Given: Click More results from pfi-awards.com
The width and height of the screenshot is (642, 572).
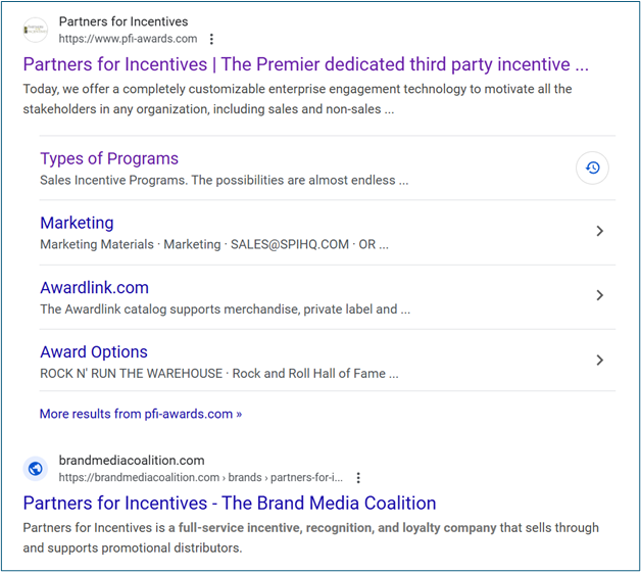Looking at the screenshot, I should 140,414.
